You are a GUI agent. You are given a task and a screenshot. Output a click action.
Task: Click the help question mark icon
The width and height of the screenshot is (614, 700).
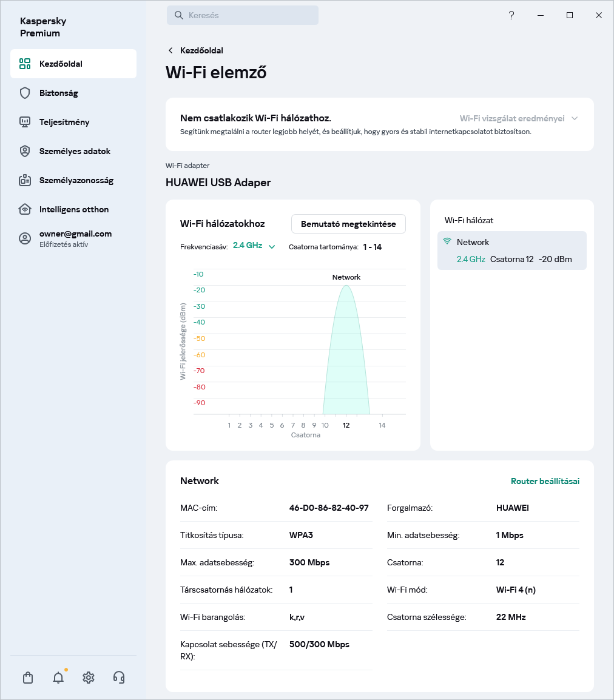[511, 15]
